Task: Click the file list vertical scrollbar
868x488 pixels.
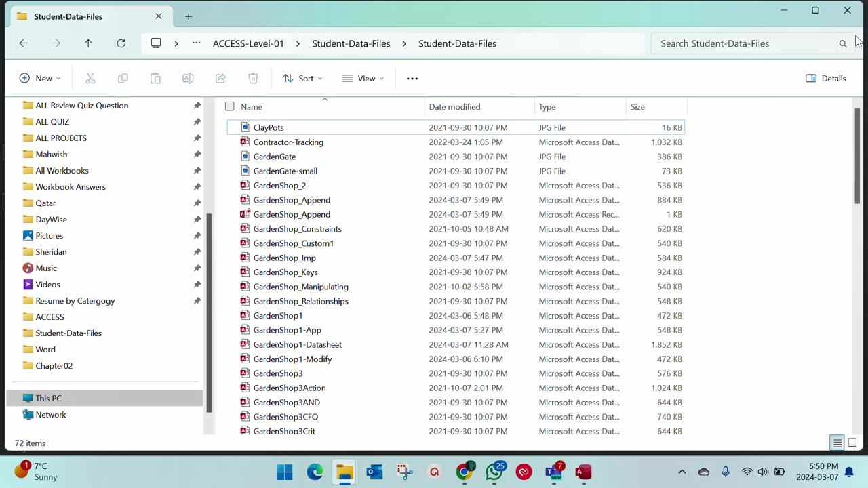Action: click(857, 156)
